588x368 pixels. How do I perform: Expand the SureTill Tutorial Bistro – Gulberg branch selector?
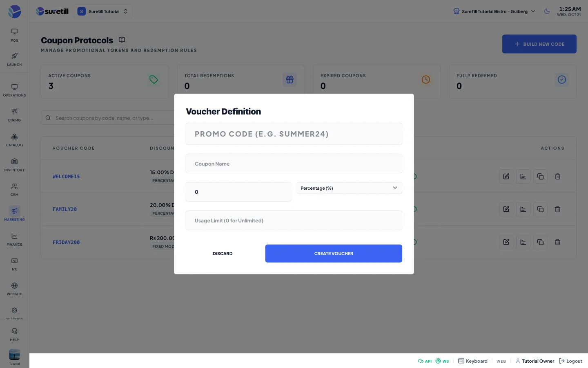tap(494, 11)
